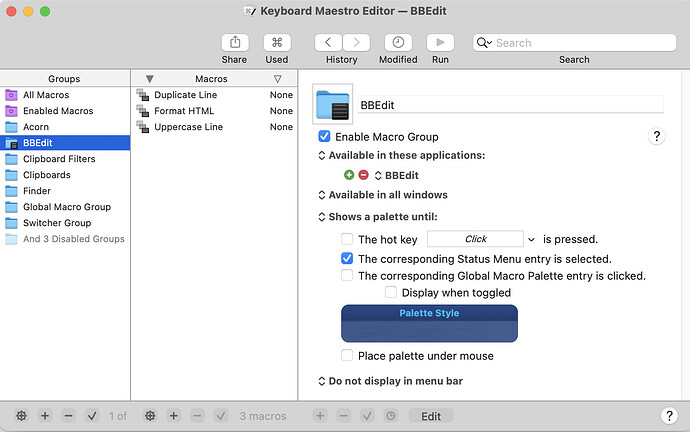Click the Macros column right sort triangle
The height and width of the screenshot is (432, 690).
[x=277, y=79]
